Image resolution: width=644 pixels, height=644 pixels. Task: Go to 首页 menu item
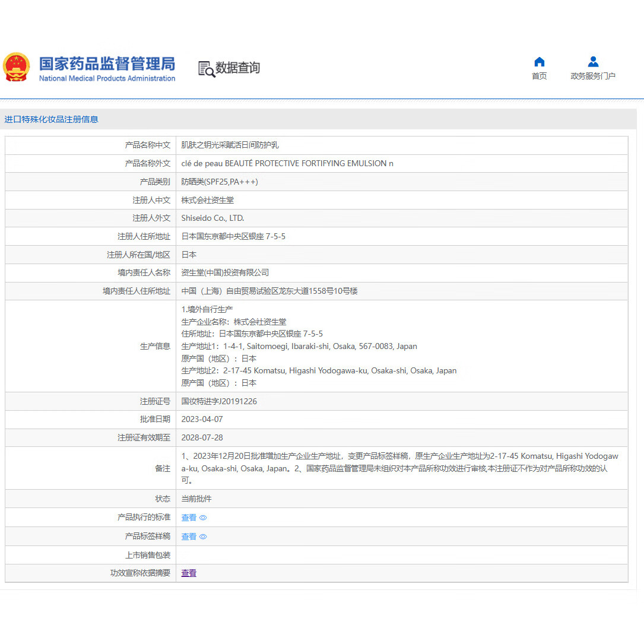click(539, 76)
